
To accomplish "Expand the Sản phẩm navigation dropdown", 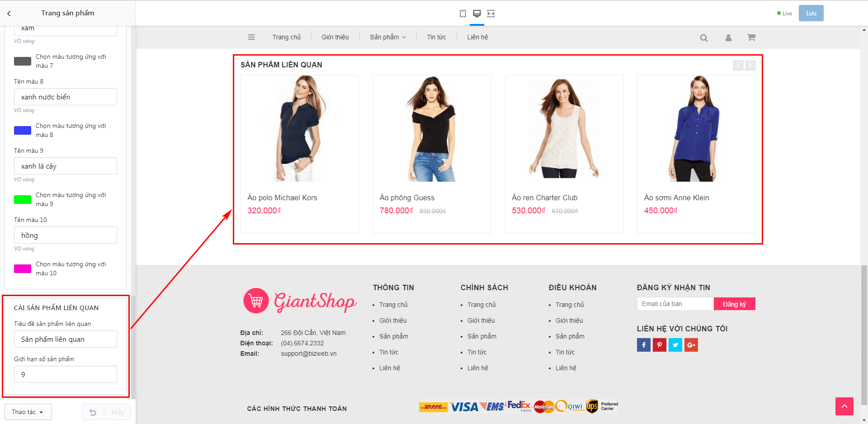I will [388, 37].
